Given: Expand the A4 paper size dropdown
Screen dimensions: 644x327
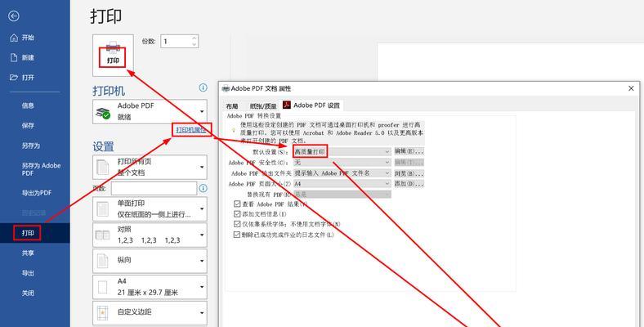Looking at the screenshot, I should 150,287.
